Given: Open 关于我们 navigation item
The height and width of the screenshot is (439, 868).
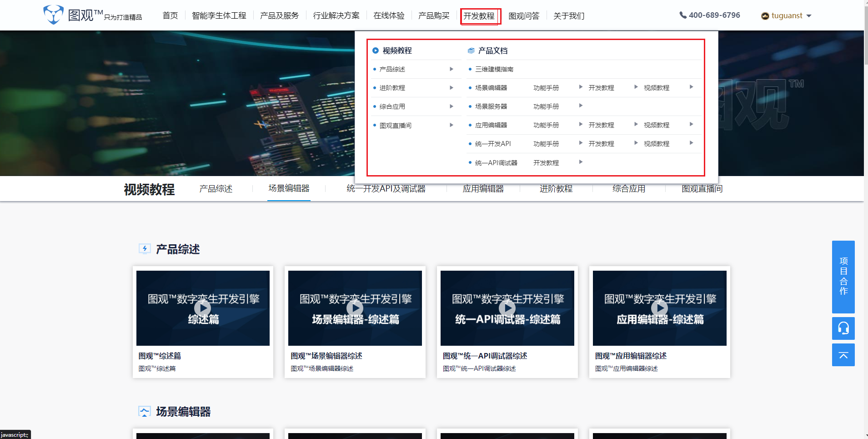Looking at the screenshot, I should (569, 16).
